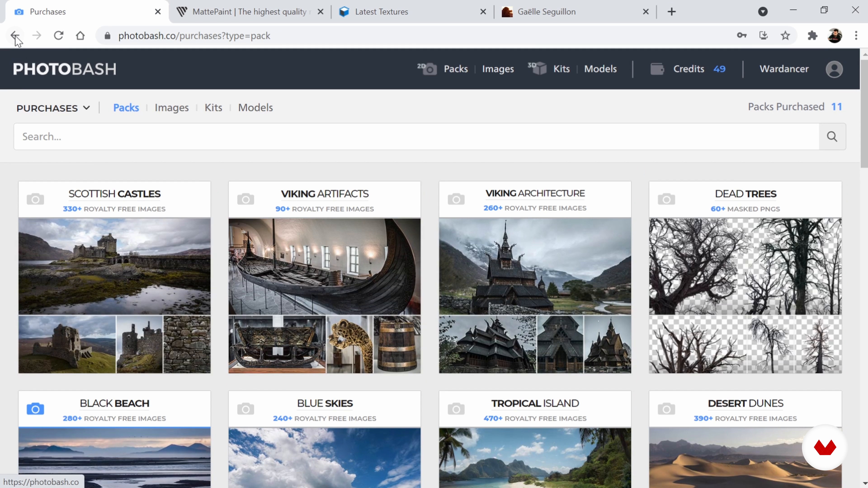Open the browser extensions puzzle icon

[812, 36]
